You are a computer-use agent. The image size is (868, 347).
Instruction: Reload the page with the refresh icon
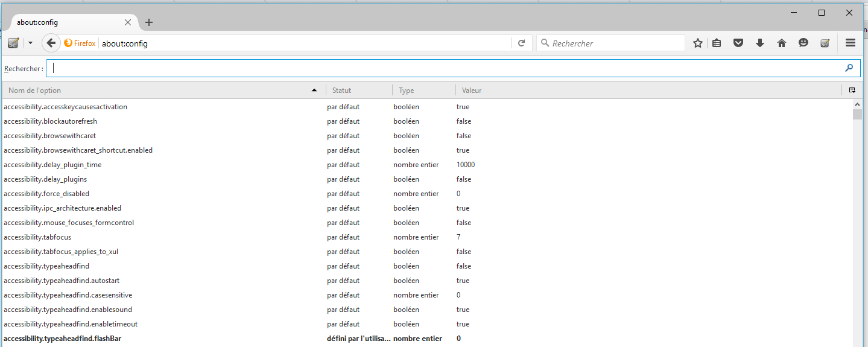coord(521,43)
